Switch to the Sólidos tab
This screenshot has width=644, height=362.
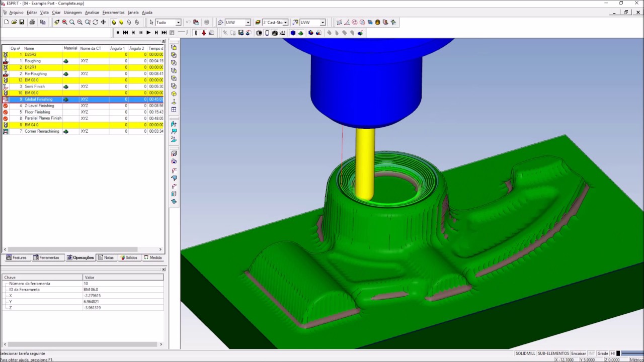coord(129,257)
